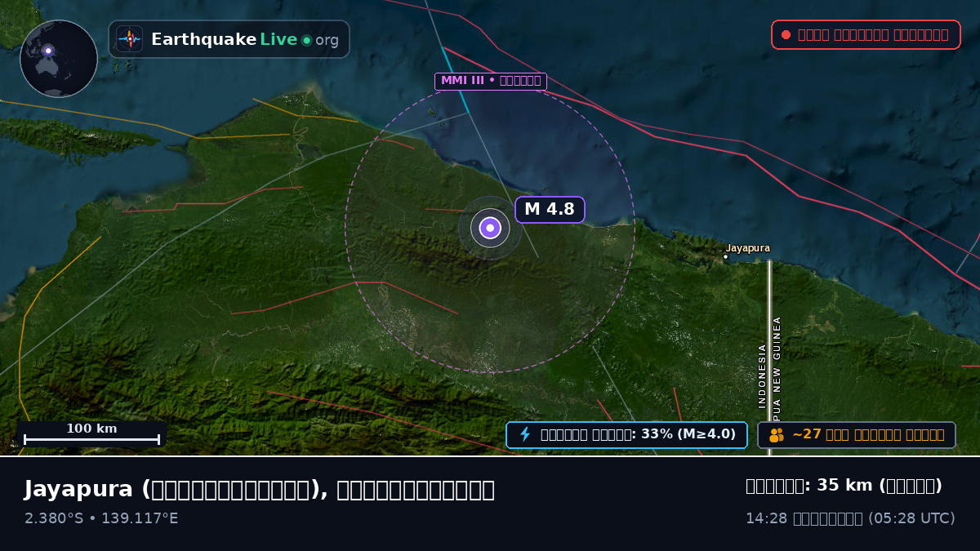
Task: Select the M 4.8 magnitude label
Action: tap(550, 210)
